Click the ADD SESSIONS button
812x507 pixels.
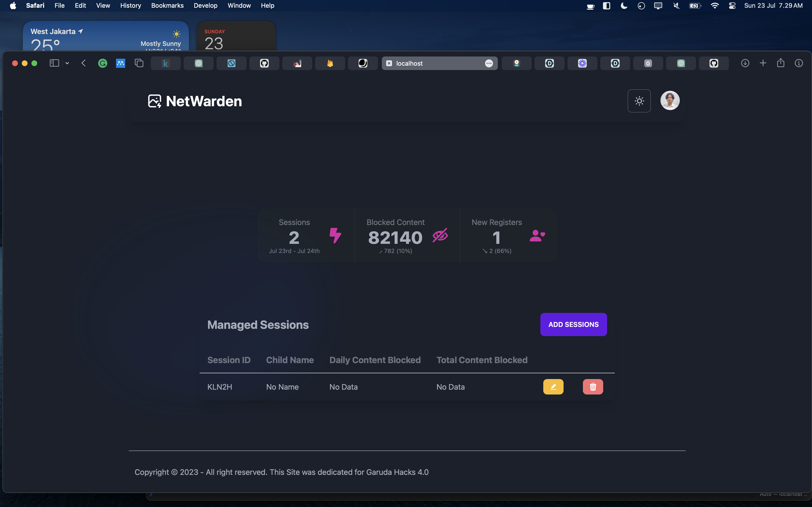573,324
